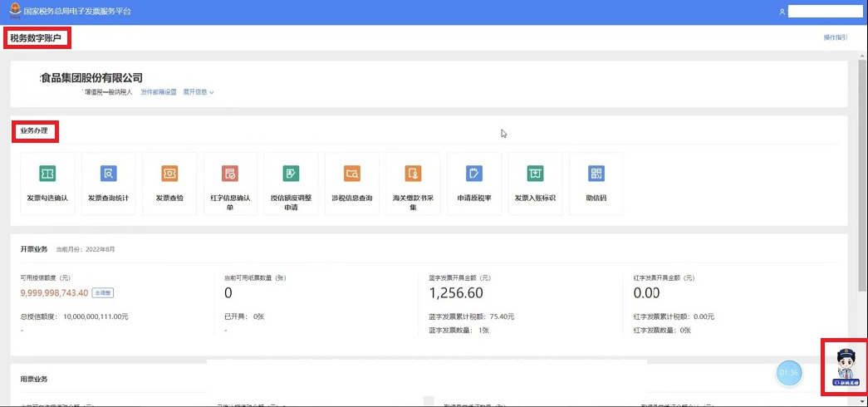This screenshot has width=868, height=407.
Task: Open 发票勾选确认 module
Action: [x=47, y=174]
